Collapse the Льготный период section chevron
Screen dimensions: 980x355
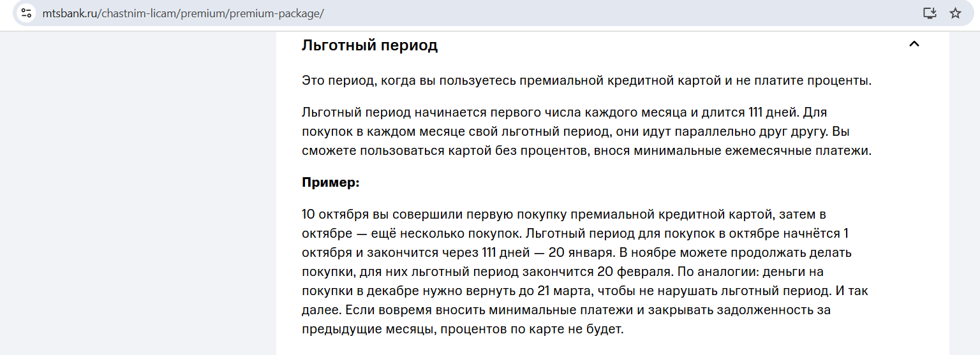pyautogui.click(x=914, y=44)
